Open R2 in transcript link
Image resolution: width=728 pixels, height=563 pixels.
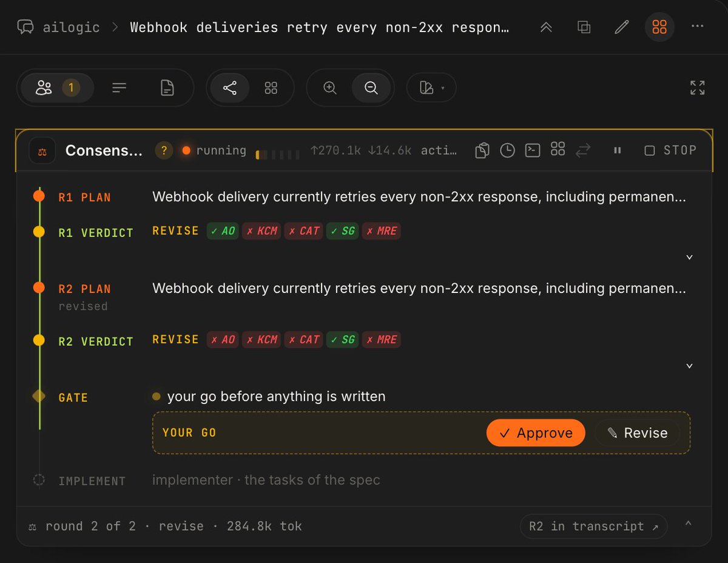(x=594, y=527)
